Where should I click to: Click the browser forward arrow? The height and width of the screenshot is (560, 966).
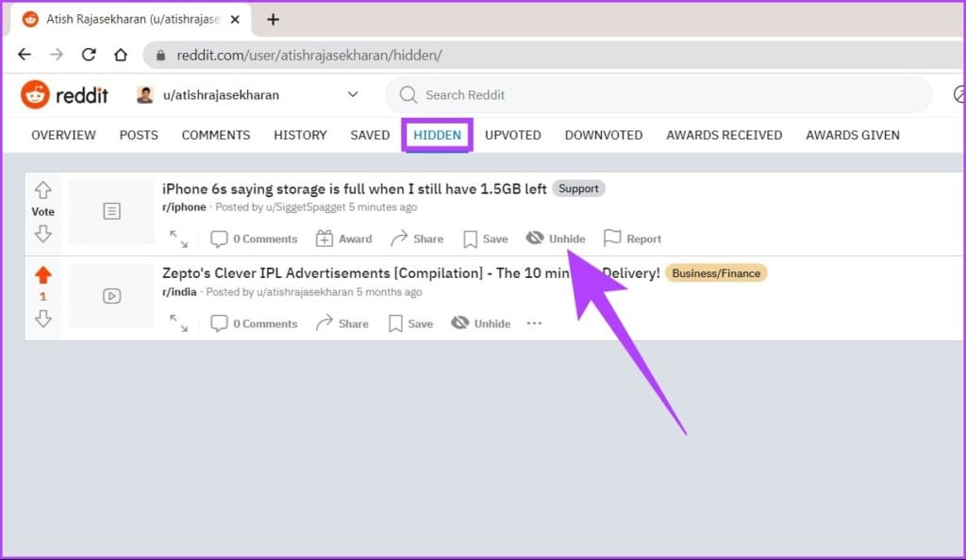(57, 55)
